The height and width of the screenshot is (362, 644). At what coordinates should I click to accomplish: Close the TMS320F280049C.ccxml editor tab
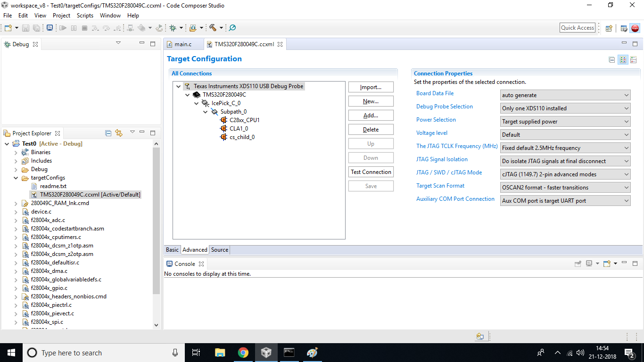[x=280, y=44]
